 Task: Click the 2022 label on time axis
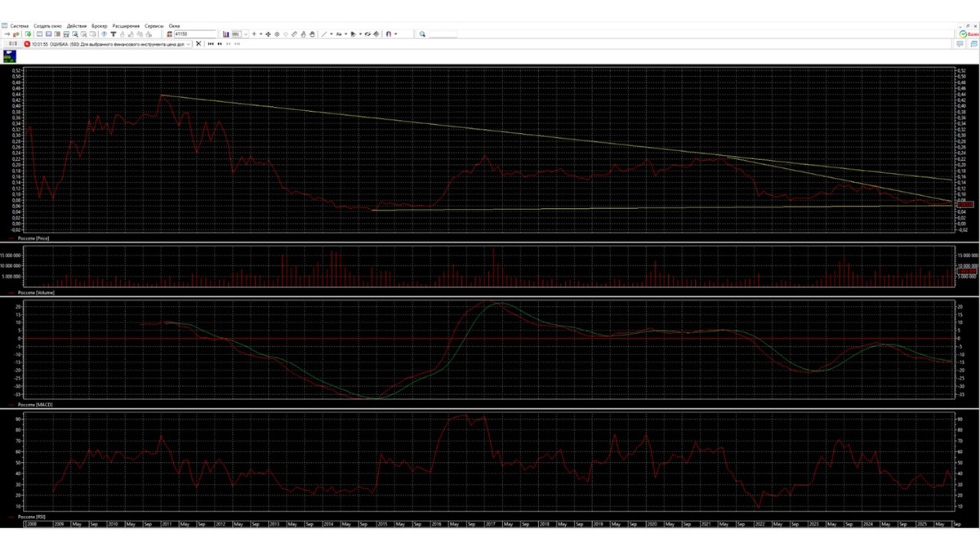coord(759,524)
